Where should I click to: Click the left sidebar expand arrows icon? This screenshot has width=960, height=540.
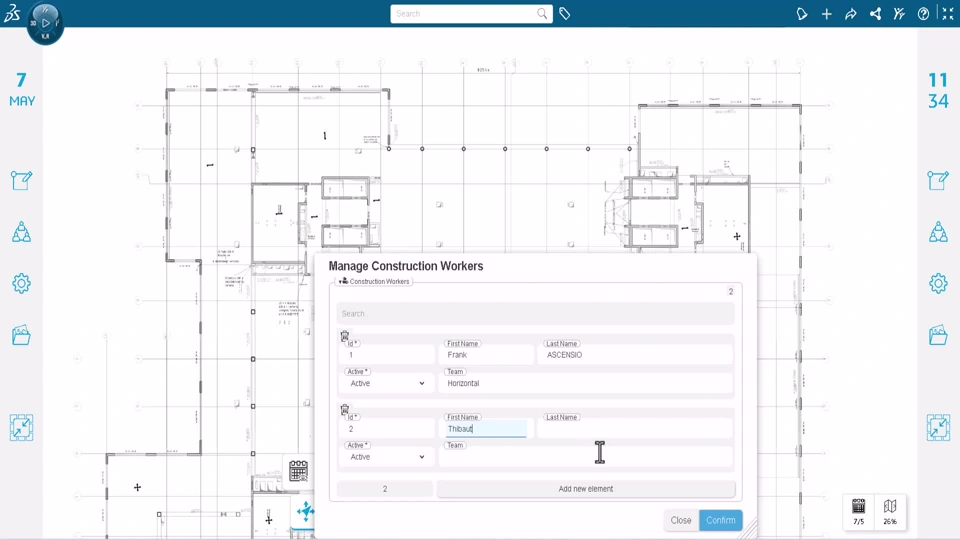tap(21, 428)
